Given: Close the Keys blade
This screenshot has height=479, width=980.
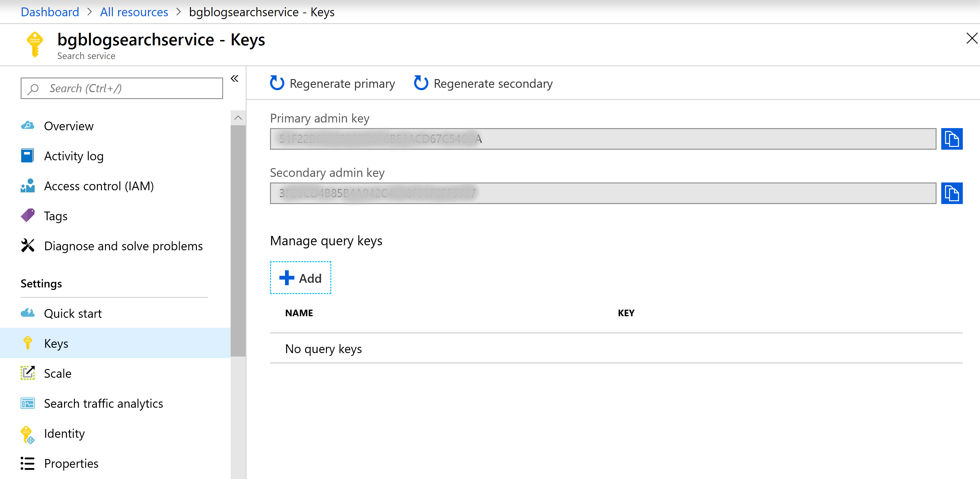Looking at the screenshot, I should (x=972, y=38).
